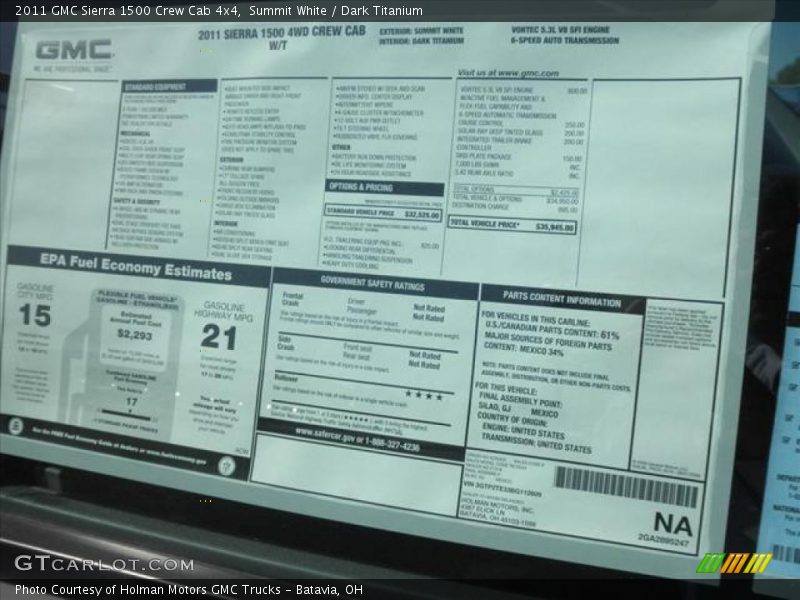Click the 'OPTIONS & PRICING' header bar

(385, 187)
